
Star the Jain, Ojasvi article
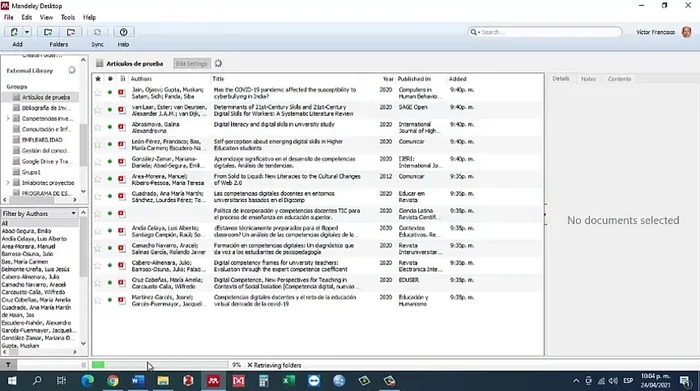point(98,93)
